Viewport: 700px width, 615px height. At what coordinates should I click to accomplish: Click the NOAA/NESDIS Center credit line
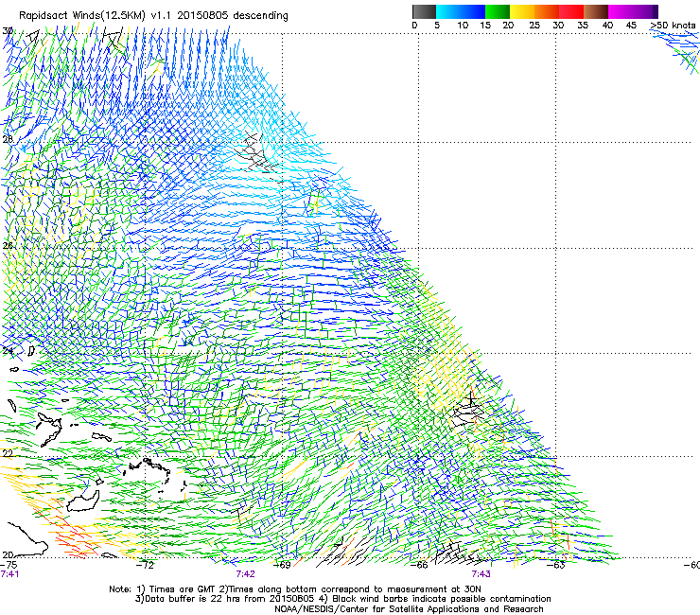coord(409,609)
